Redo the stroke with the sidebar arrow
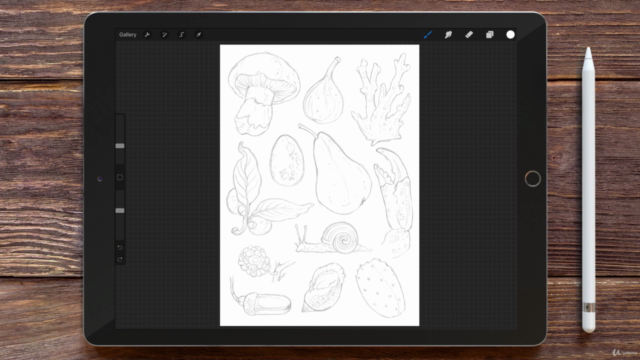The height and width of the screenshot is (360, 640). tap(120, 260)
